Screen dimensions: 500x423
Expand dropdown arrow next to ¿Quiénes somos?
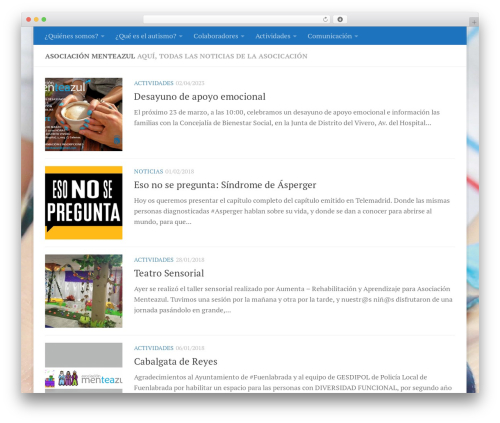pyautogui.click(x=103, y=36)
